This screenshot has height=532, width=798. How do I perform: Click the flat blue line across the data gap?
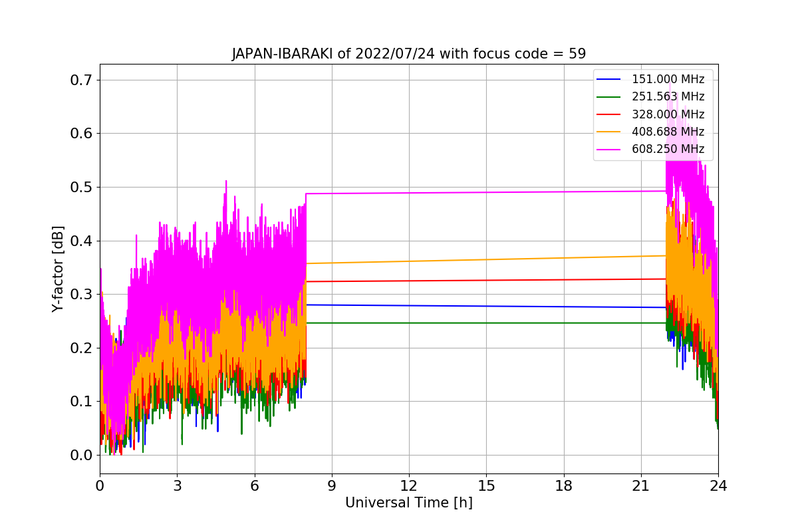[486, 306]
